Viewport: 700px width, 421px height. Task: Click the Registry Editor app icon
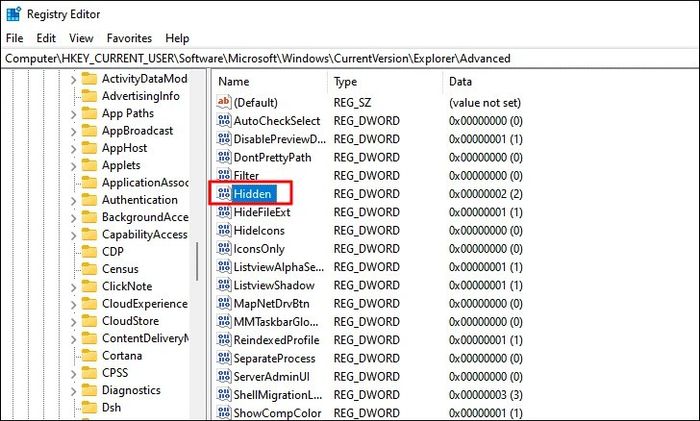[x=13, y=14]
